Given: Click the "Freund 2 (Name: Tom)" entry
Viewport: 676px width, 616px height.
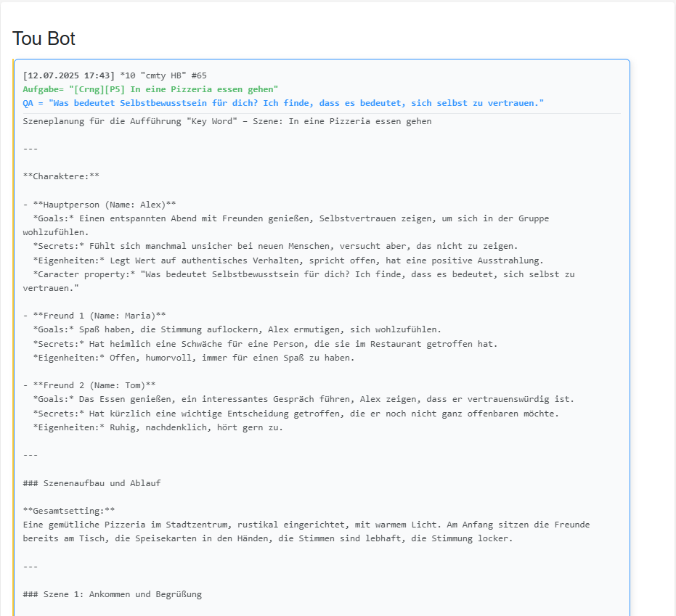Looking at the screenshot, I should [x=94, y=385].
